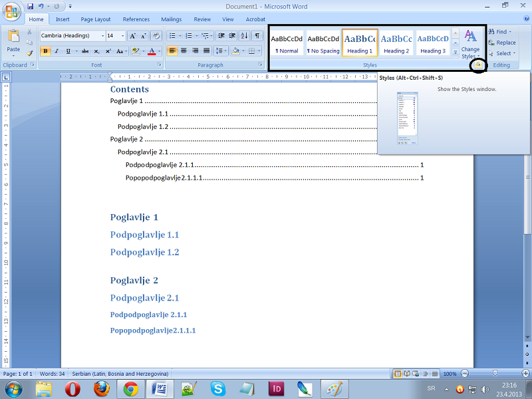Save document via Quick Access icon

coord(30,6)
